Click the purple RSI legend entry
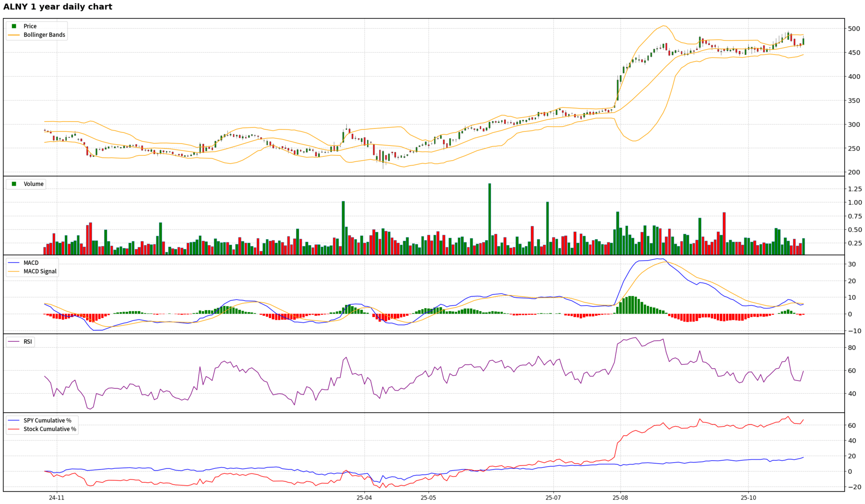 [x=27, y=341]
